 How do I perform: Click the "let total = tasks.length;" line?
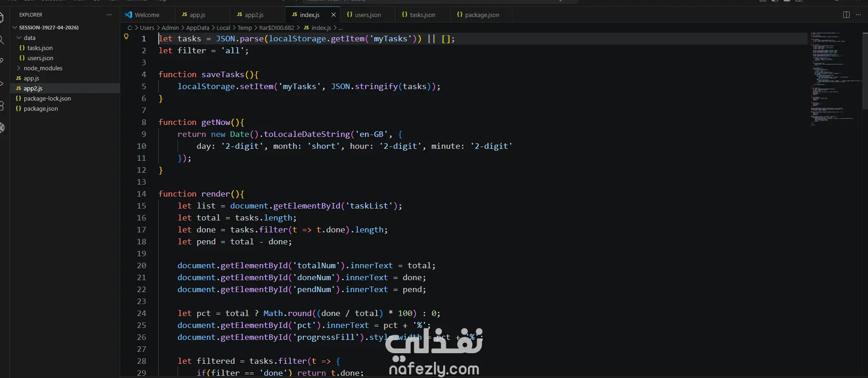click(x=237, y=218)
